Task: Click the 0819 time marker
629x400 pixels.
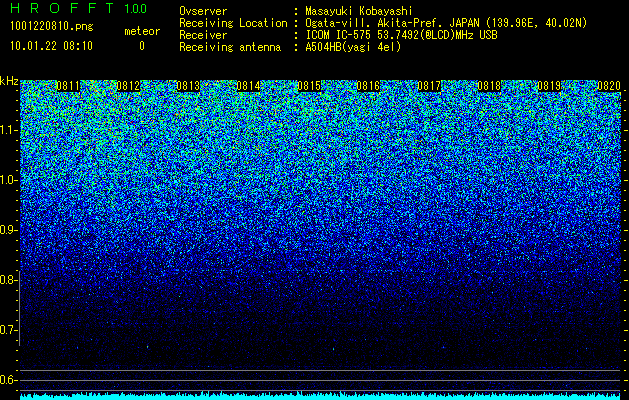Action: tap(549, 86)
